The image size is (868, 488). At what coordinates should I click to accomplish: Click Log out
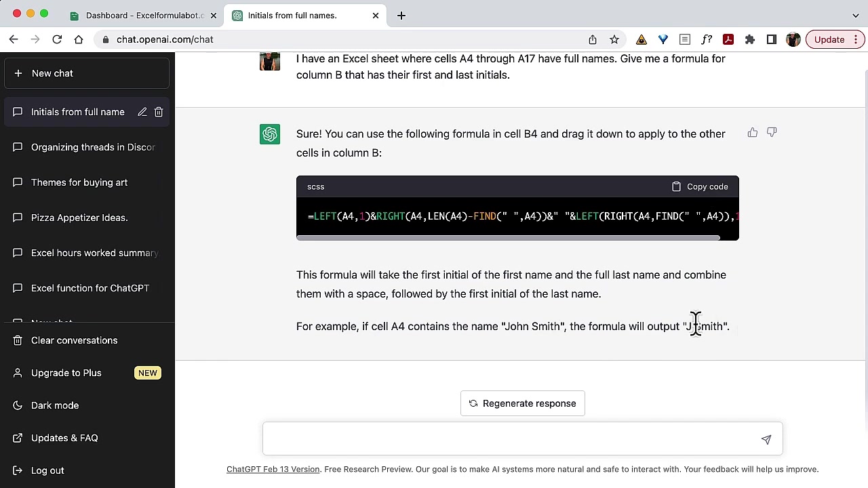pyautogui.click(x=87, y=470)
